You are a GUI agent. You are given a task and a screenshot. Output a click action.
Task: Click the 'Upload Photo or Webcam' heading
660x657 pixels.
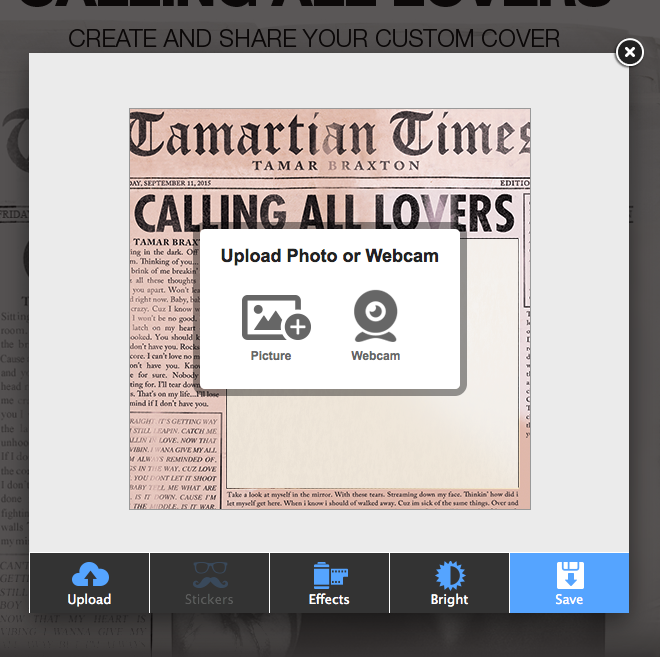[330, 256]
